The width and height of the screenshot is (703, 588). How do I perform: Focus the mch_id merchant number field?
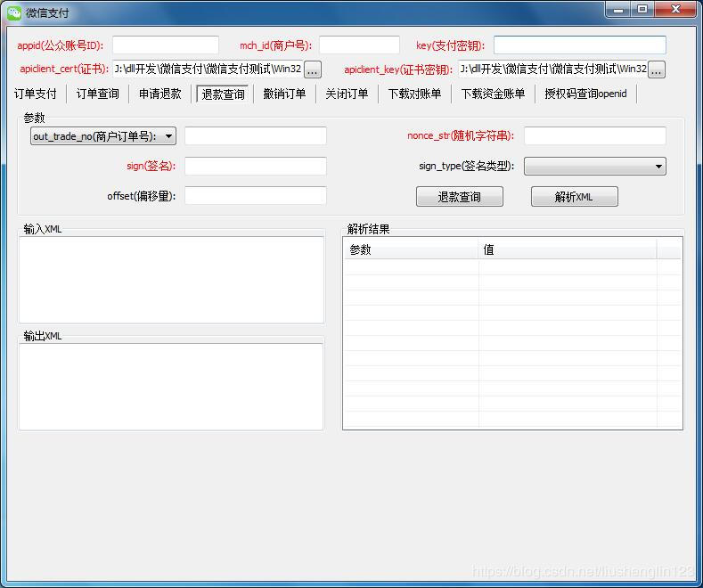pos(359,45)
